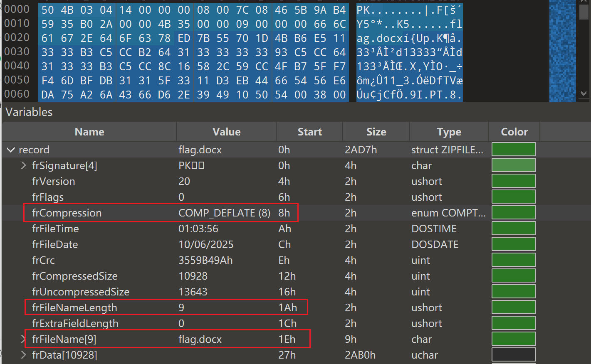Click the Size column header
591x364 pixels.
376,132
